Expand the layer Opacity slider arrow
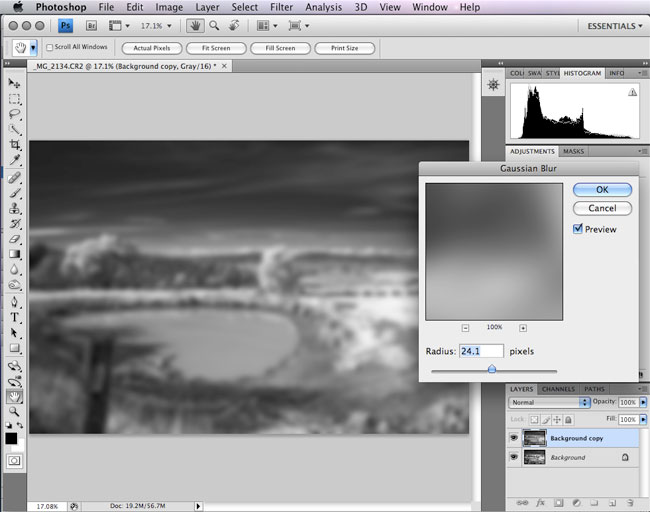The width and height of the screenshot is (650, 512). tap(641, 402)
